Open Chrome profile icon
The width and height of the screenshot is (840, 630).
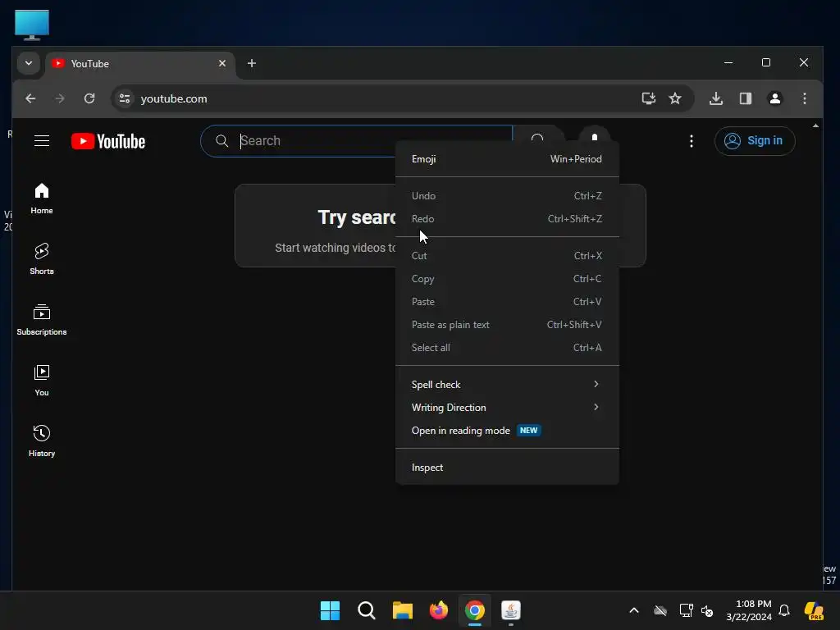click(x=775, y=98)
